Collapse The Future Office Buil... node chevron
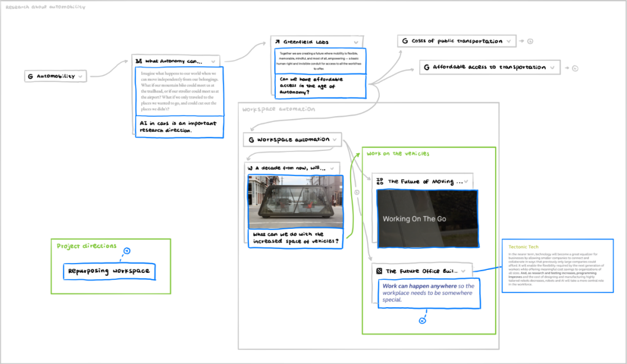Screen dimensions: 627x364 tap(463, 271)
